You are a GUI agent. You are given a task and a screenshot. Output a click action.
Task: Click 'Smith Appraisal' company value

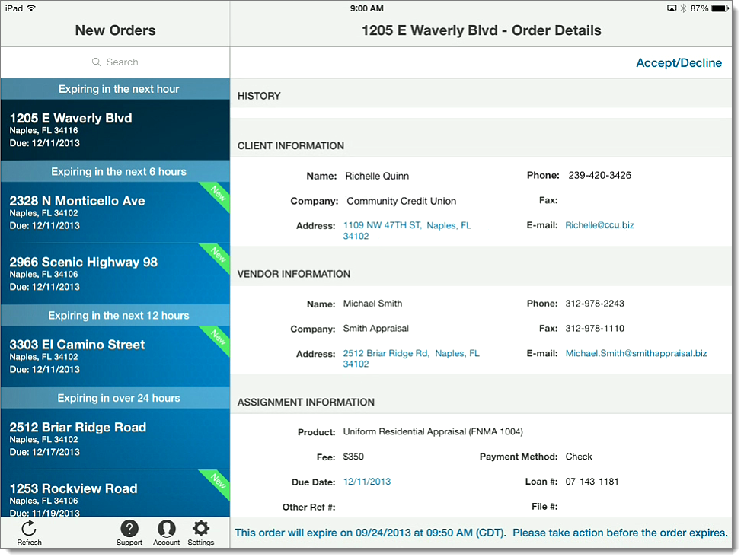pos(375,329)
